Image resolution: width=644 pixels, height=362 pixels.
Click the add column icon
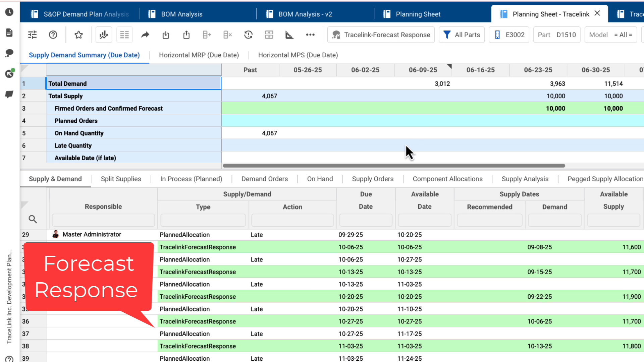click(207, 35)
